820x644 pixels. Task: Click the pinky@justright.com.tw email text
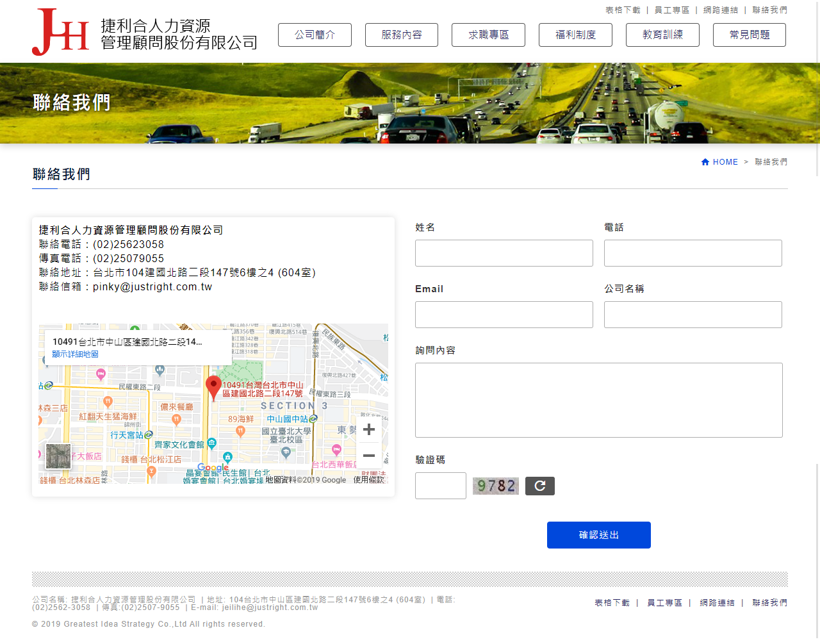pyautogui.click(x=152, y=287)
